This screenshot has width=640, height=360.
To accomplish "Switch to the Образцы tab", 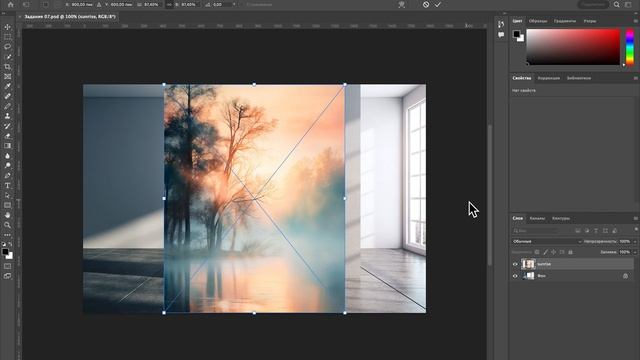I will (538, 21).
